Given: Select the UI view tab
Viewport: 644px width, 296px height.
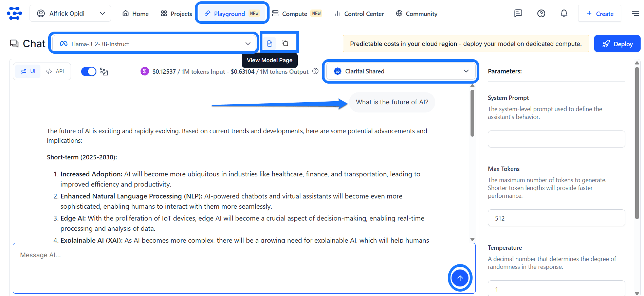Looking at the screenshot, I should (x=28, y=71).
